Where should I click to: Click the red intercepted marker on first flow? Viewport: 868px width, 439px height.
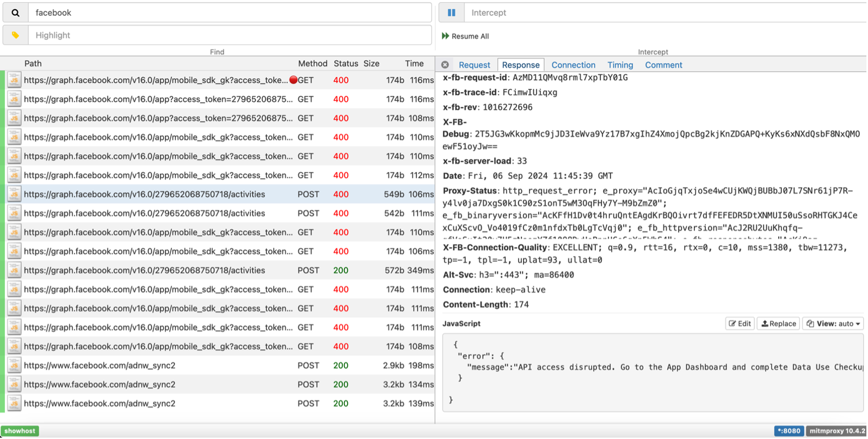tap(293, 80)
